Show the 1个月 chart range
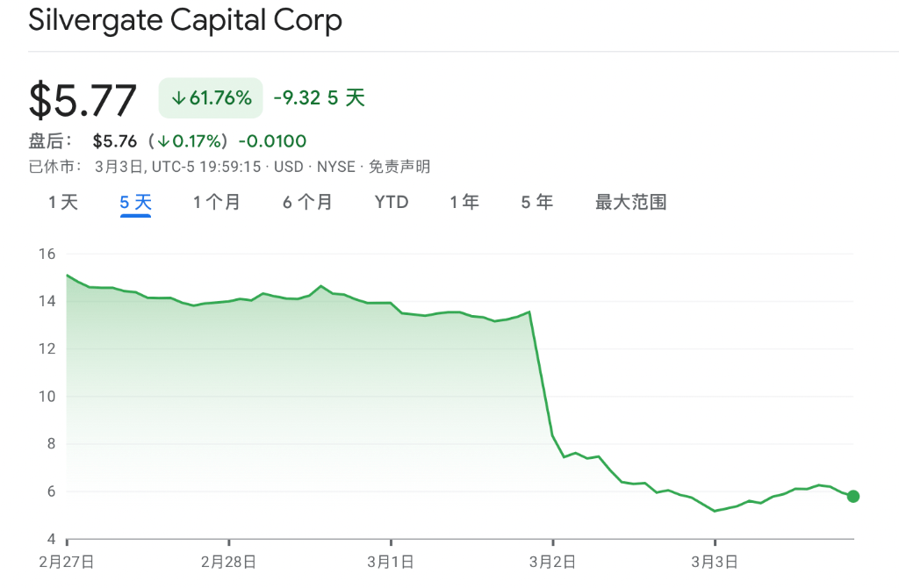This screenshot has height=588, width=899. 217,203
